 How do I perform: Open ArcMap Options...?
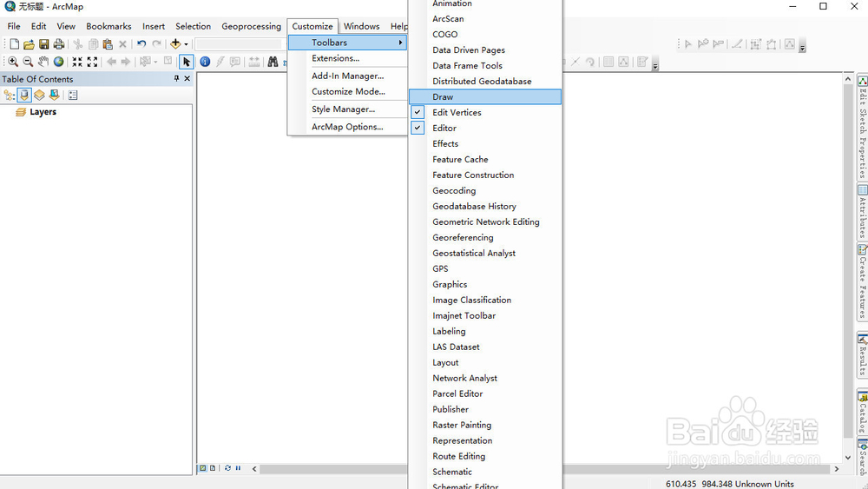pos(348,127)
